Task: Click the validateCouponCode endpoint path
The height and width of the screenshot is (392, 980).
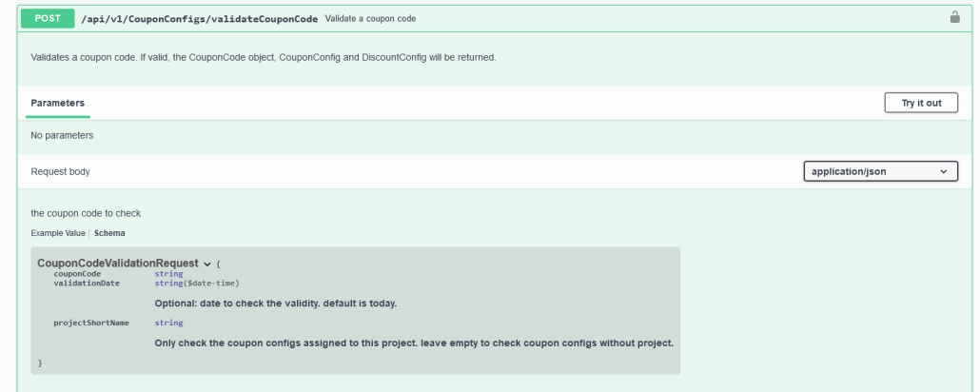Action: pos(200,19)
